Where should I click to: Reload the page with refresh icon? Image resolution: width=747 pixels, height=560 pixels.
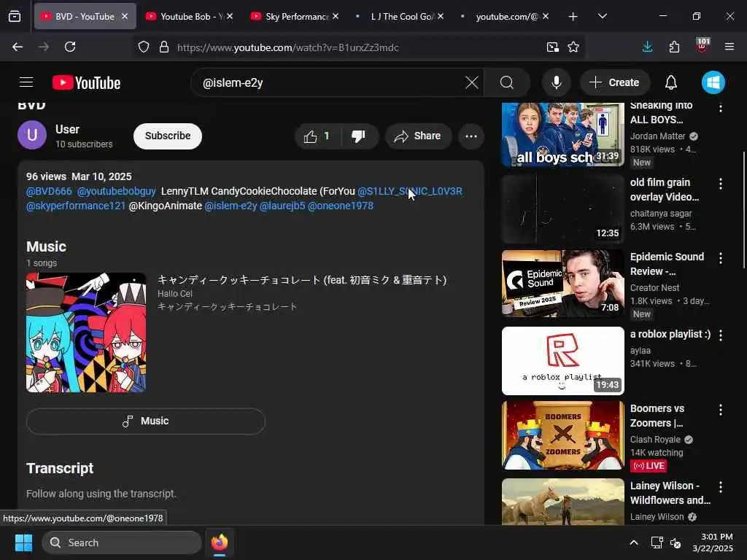[x=70, y=47]
